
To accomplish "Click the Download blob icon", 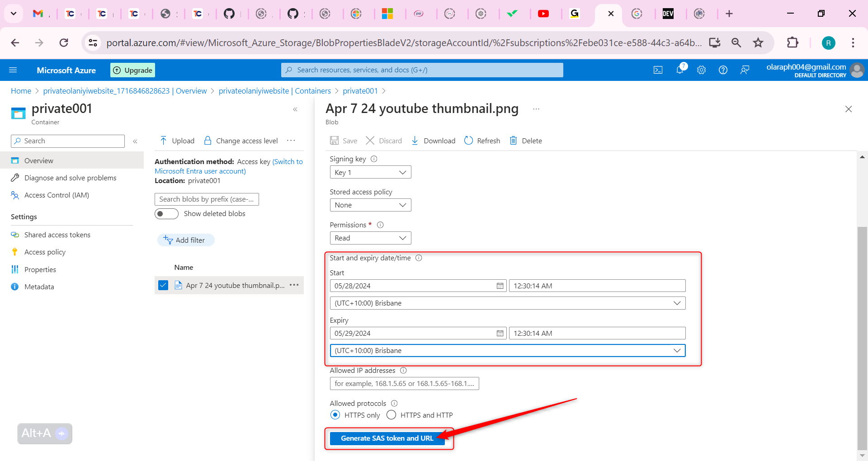I will 415,141.
